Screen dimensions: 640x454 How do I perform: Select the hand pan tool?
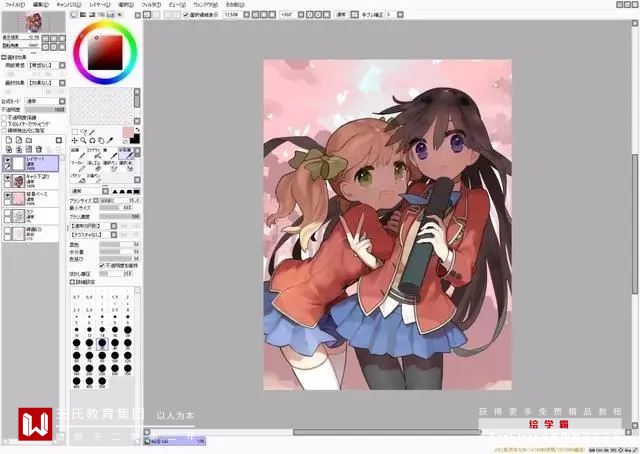click(101, 140)
